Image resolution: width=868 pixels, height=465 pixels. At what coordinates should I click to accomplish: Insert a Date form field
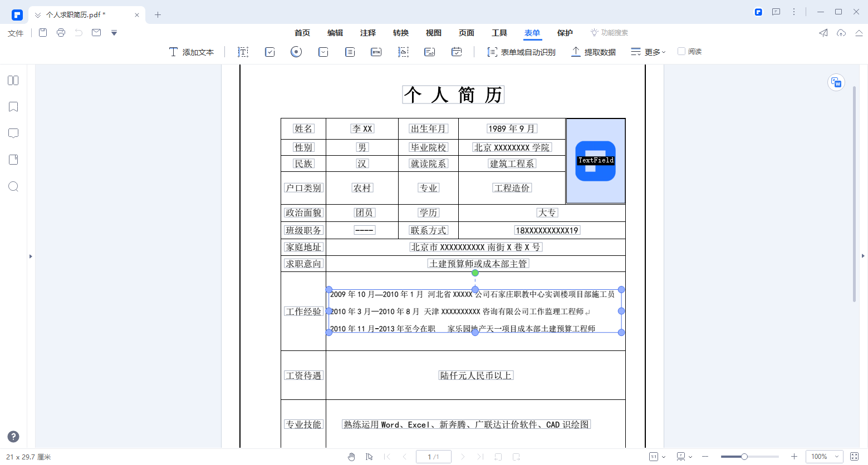pyautogui.click(x=456, y=51)
